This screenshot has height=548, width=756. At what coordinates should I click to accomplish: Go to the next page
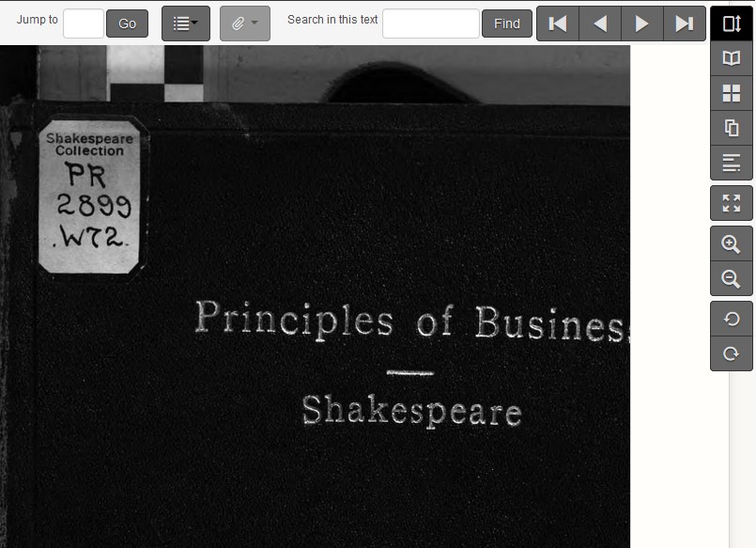pyautogui.click(x=642, y=23)
